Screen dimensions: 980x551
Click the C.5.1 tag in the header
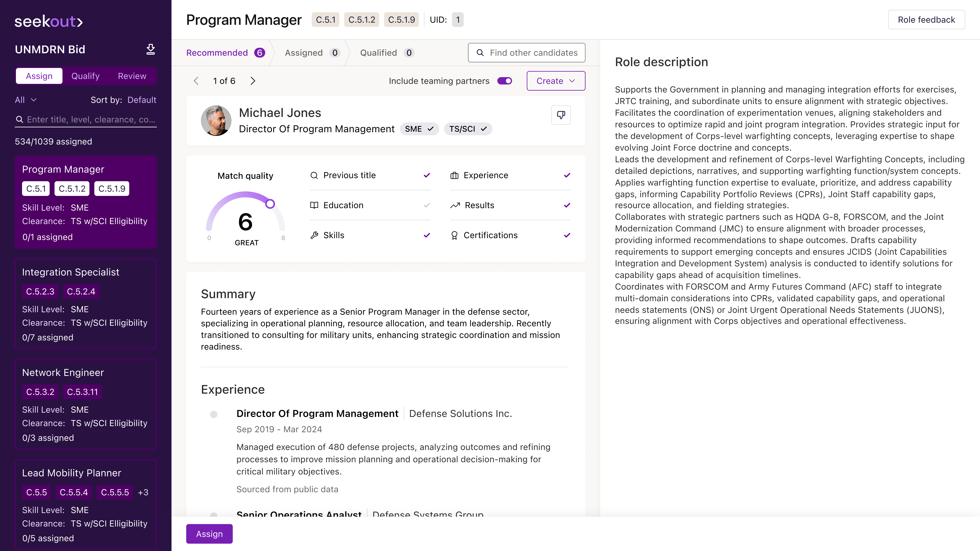pyautogui.click(x=326, y=20)
